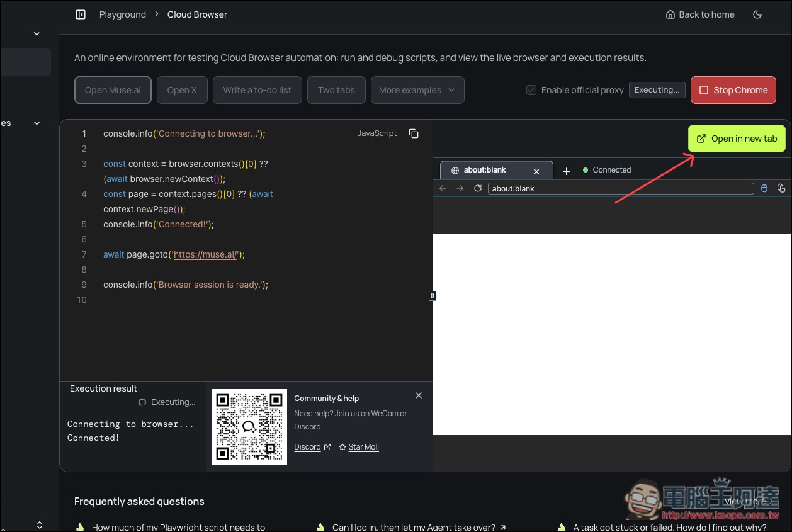Collapse the sidebar with the panel icon
Screen dimensions: 792x532
(x=81, y=14)
